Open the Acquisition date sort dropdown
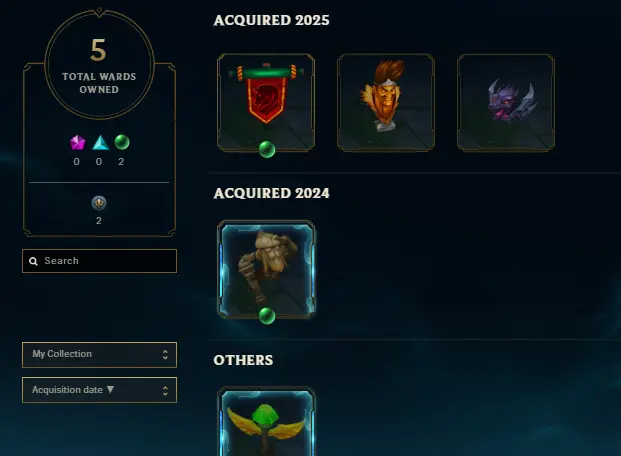Image resolution: width=621 pixels, height=456 pixels. click(99, 390)
